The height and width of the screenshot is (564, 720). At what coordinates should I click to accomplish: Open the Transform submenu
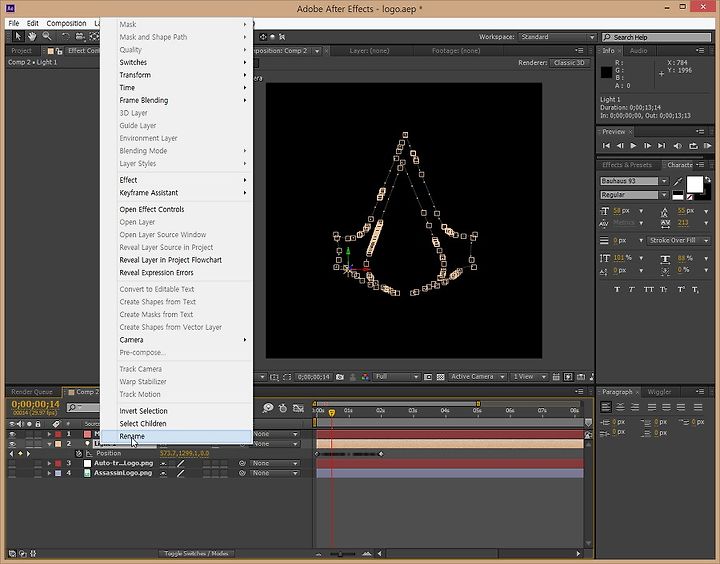176,75
